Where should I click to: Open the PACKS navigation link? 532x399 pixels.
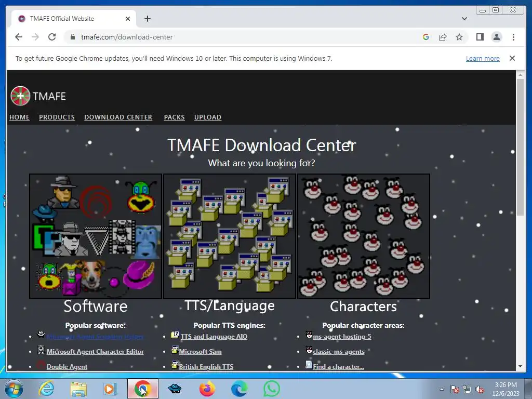tap(174, 117)
